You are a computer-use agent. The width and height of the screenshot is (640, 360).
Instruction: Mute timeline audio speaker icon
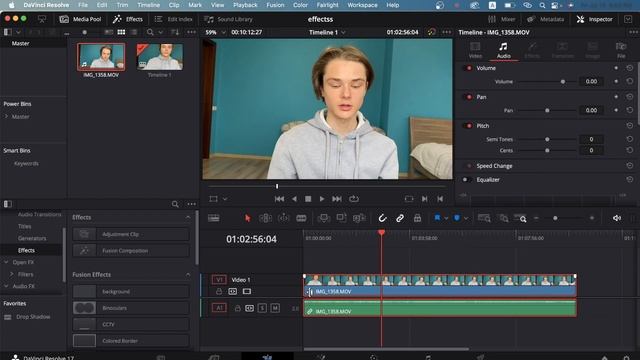pyautogui.click(x=617, y=218)
